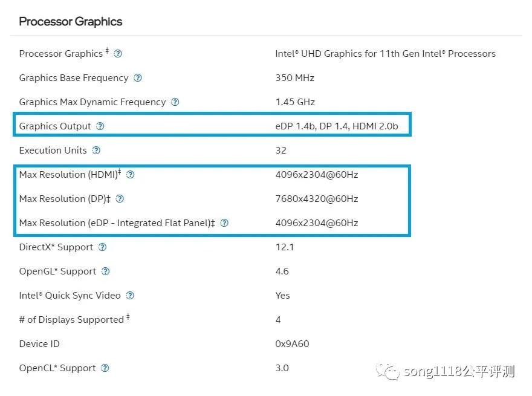Screen dimensions: 532x396
Task: Click question mark next to Intel Quick Sync Video
Action: point(130,296)
